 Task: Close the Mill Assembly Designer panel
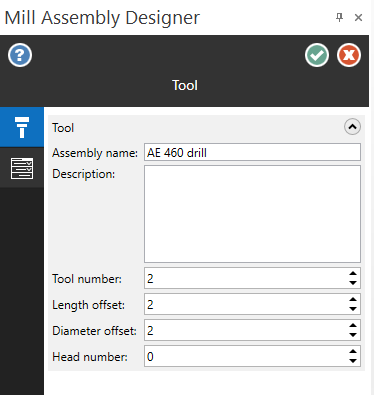click(358, 17)
